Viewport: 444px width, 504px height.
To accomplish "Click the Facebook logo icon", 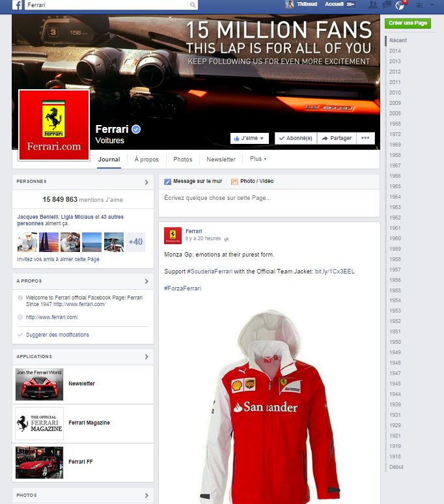I will click(x=17, y=5).
